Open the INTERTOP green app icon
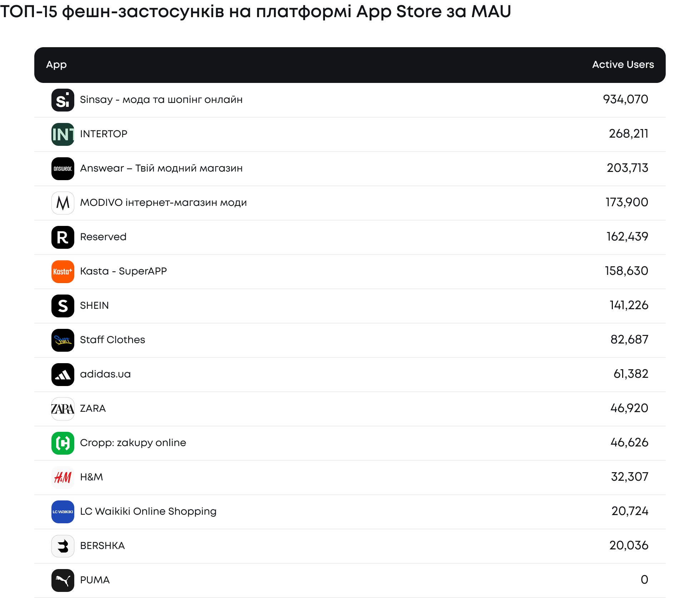Image resolution: width=700 pixels, height=598 pixels. click(x=63, y=134)
